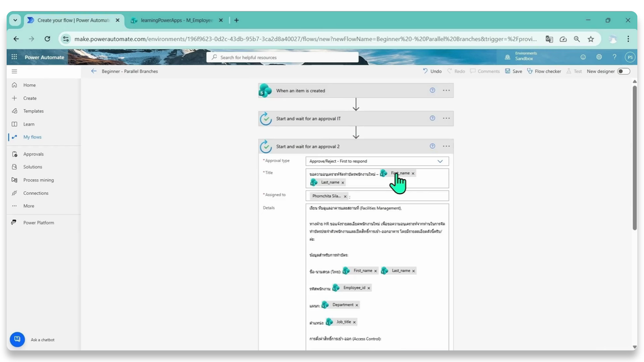
Task: Open the settings gear in header
Action: [x=599, y=57]
